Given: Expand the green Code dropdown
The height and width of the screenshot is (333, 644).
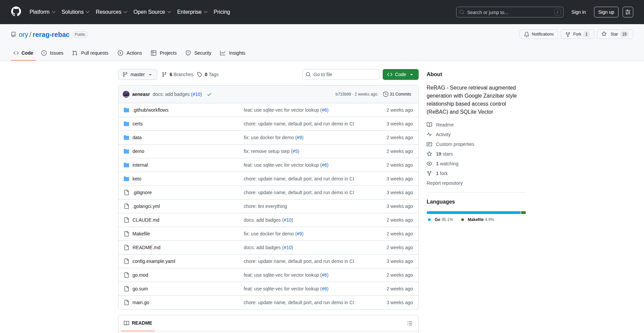Looking at the screenshot, I should (x=400, y=74).
